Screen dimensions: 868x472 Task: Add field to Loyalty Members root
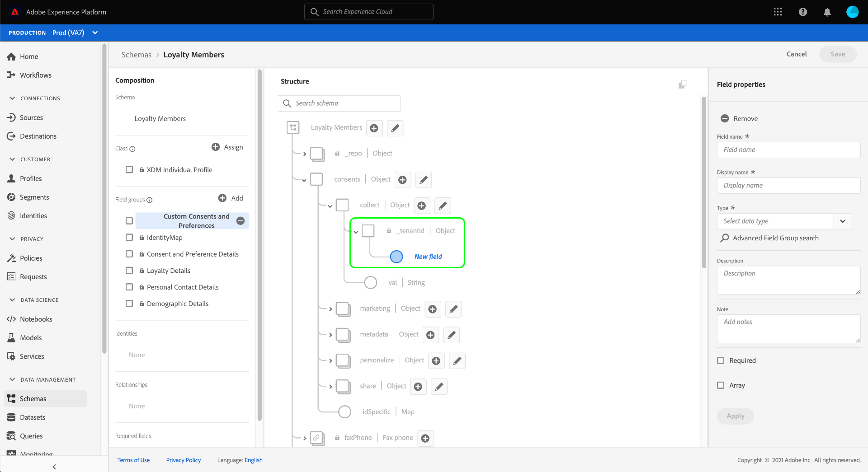coord(374,128)
